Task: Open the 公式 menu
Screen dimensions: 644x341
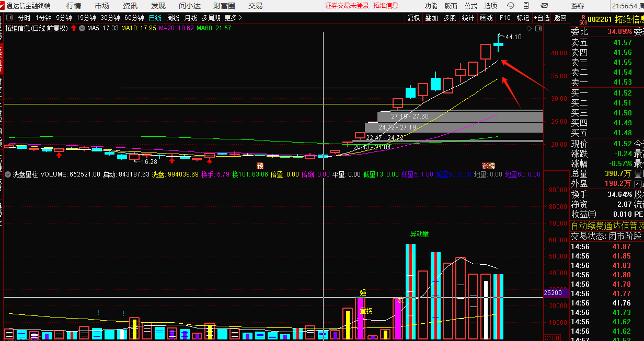Action: (x=471, y=6)
